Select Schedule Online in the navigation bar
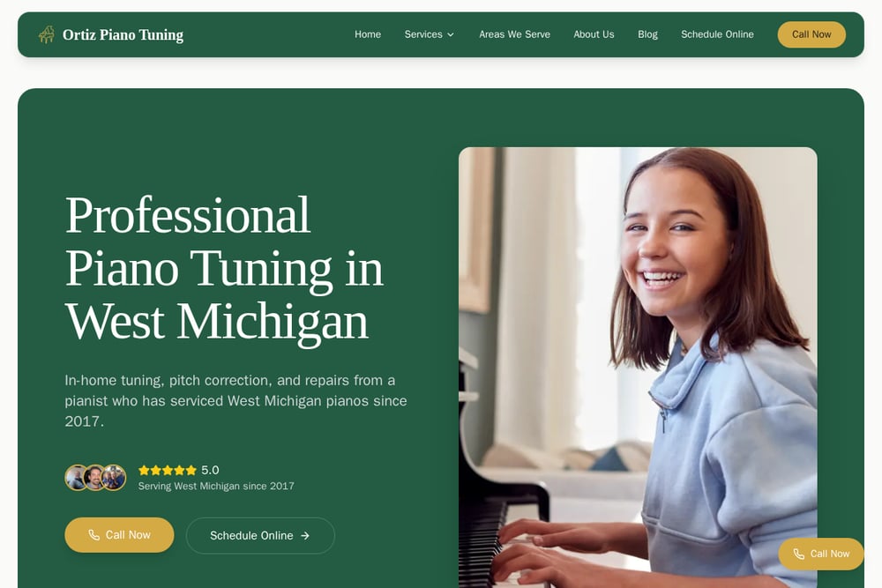 pyautogui.click(x=717, y=34)
